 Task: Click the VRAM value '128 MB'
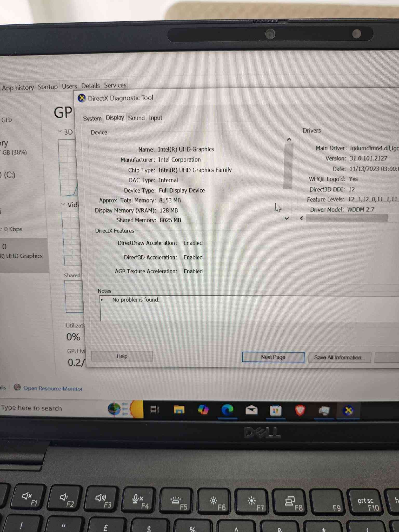[x=169, y=210]
